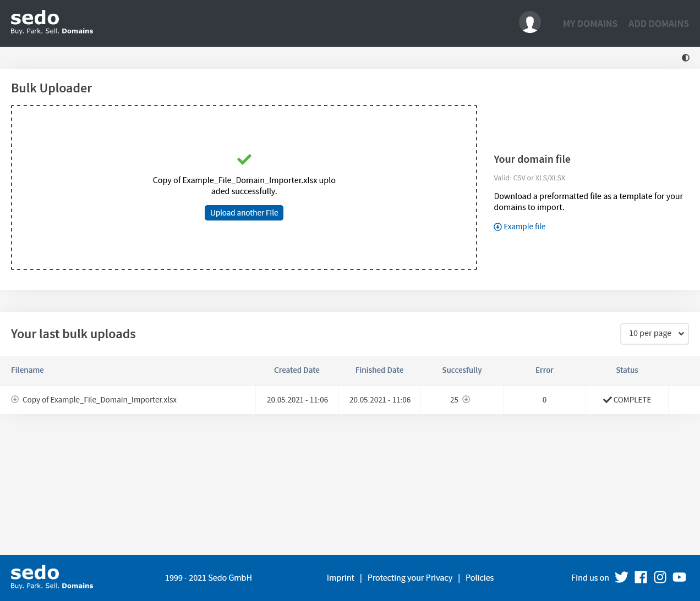Viewport: 700px width, 601px height.
Task: Open the ADD DOMAINS menu
Action: coord(658,24)
